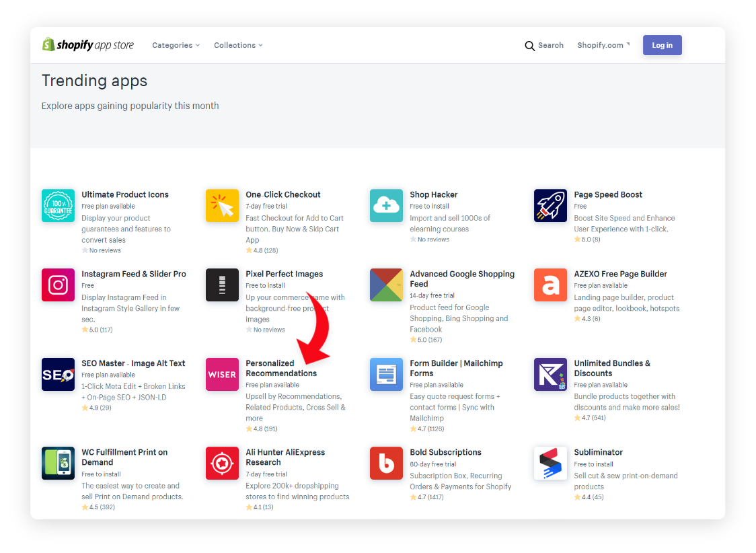Screen dimensions: 756x553
Task: Click Unlimited Bundles 4.7 (541) rating
Action: click(590, 418)
